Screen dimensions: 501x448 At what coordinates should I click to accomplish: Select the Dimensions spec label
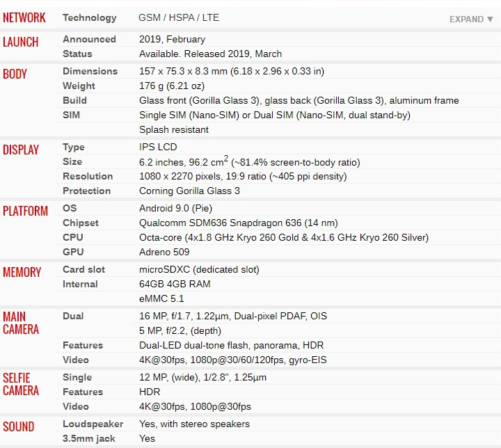point(90,71)
